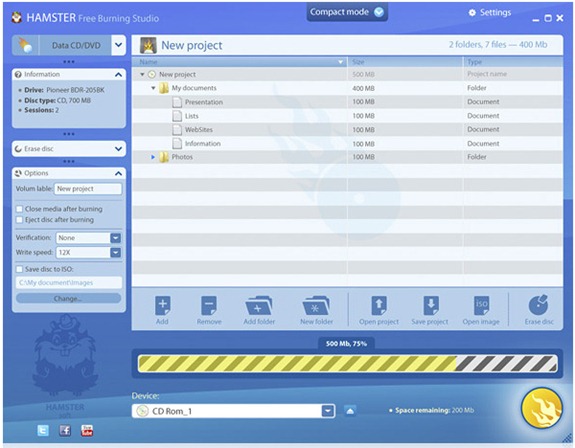Click the Sessions: 2 text
The width and height of the screenshot is (575, 448).
pos(41,110)
